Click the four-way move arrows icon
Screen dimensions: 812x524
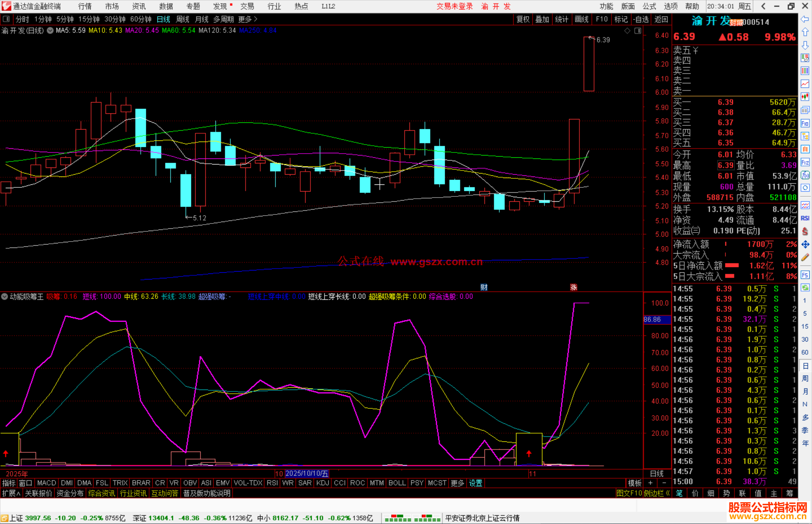point(805,245)
